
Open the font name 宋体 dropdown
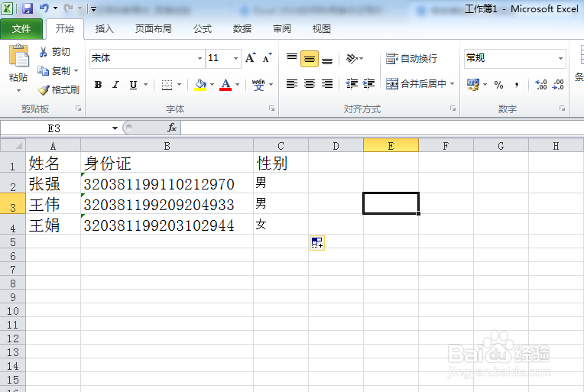200,58
